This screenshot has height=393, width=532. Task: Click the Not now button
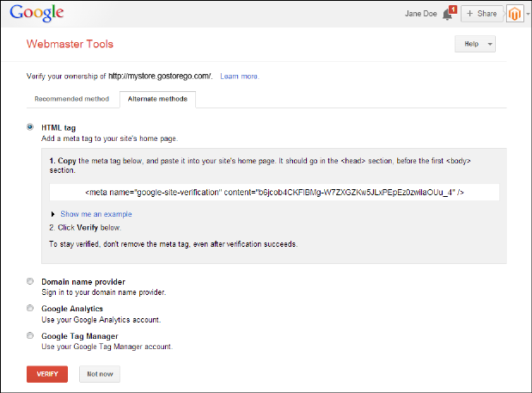(99, 374)
